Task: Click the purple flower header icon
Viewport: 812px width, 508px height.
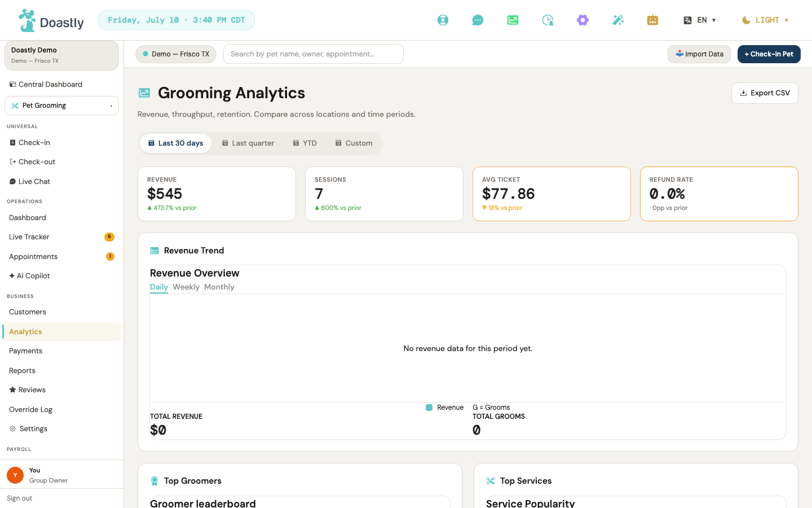Action: pos(582,20)
